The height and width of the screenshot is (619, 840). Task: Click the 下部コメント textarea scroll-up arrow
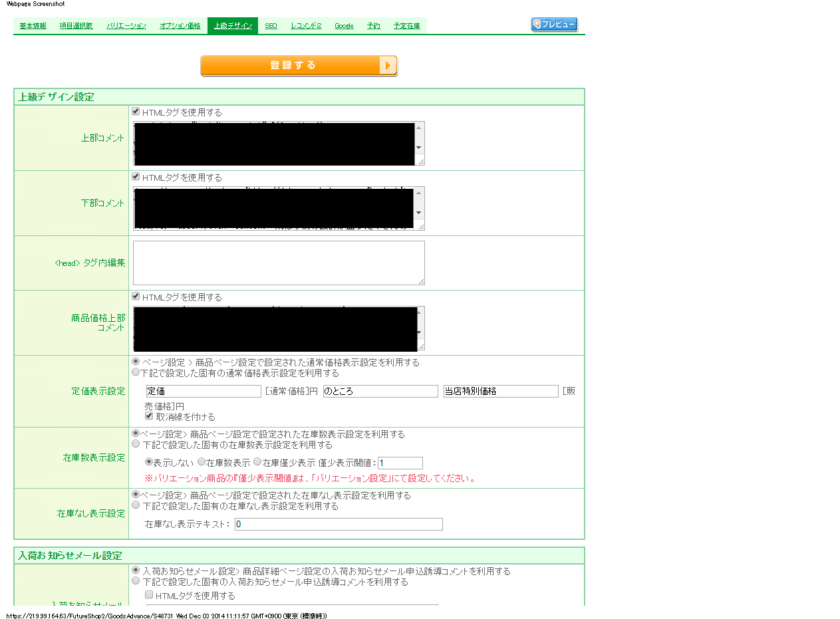click(418, 192)
